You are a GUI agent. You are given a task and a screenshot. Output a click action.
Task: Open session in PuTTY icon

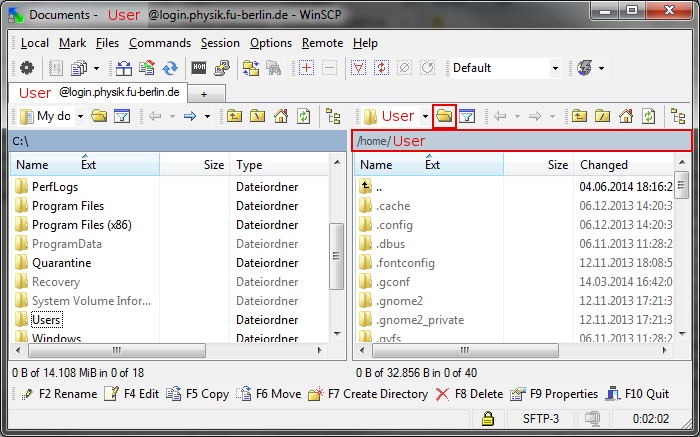click(222, 68)
